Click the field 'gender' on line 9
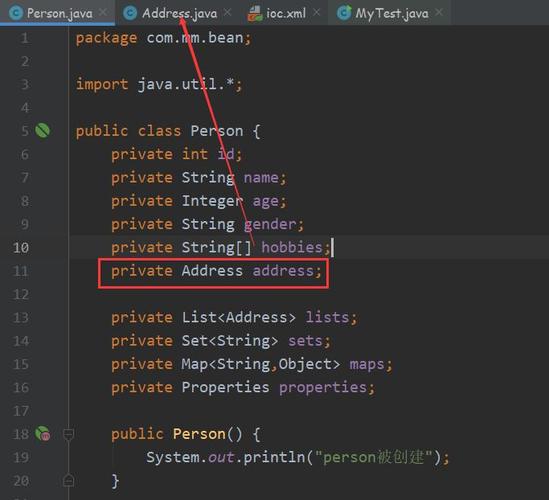This screenshot has height=500, width=549. [x=270, y=225]
